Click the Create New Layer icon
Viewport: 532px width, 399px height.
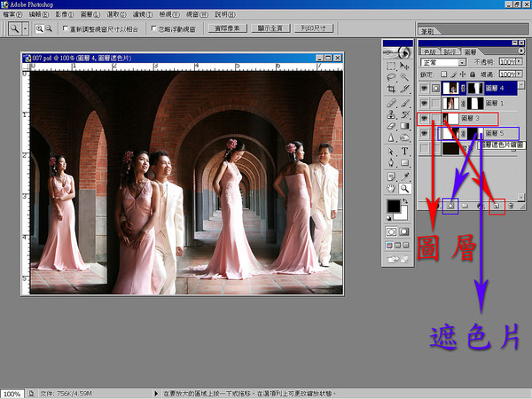[x=497, y=206]
